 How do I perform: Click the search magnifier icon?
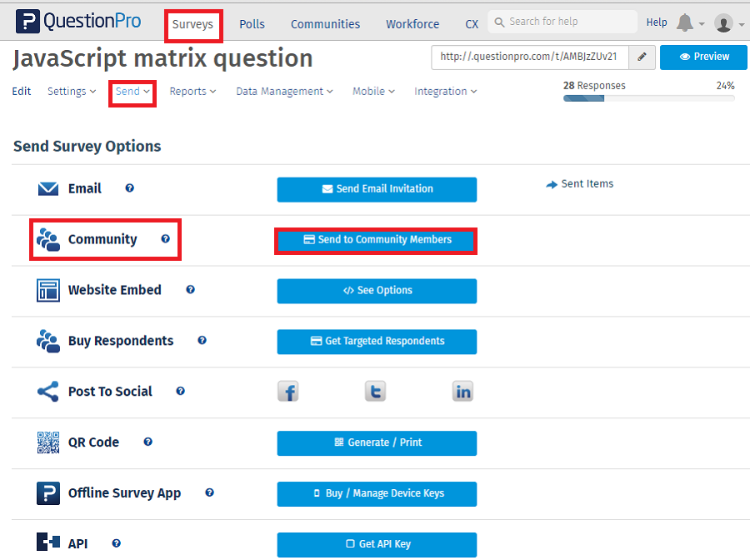point(499,22)
